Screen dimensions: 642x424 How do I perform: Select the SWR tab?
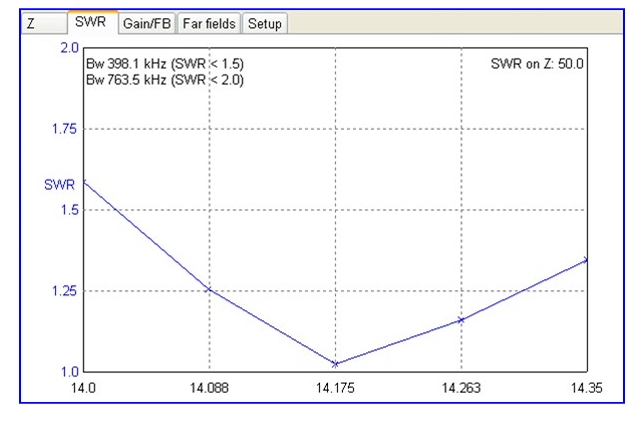pyautogui.click(x=91, y=21)
